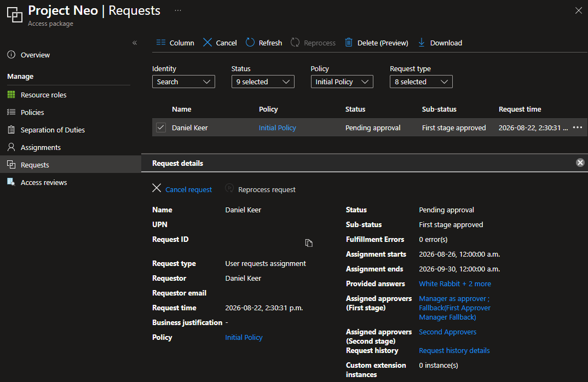
Task: Click the X icon beside Cancel request
Action: 157,188
